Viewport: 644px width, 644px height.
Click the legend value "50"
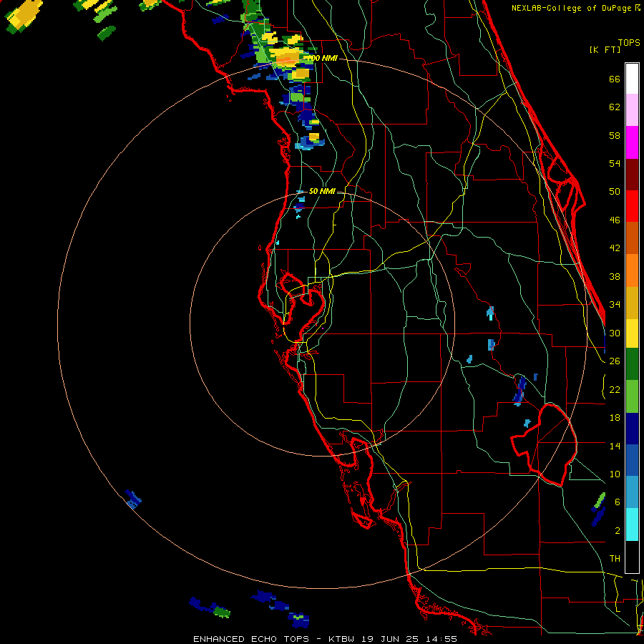[x=615, y=192]
